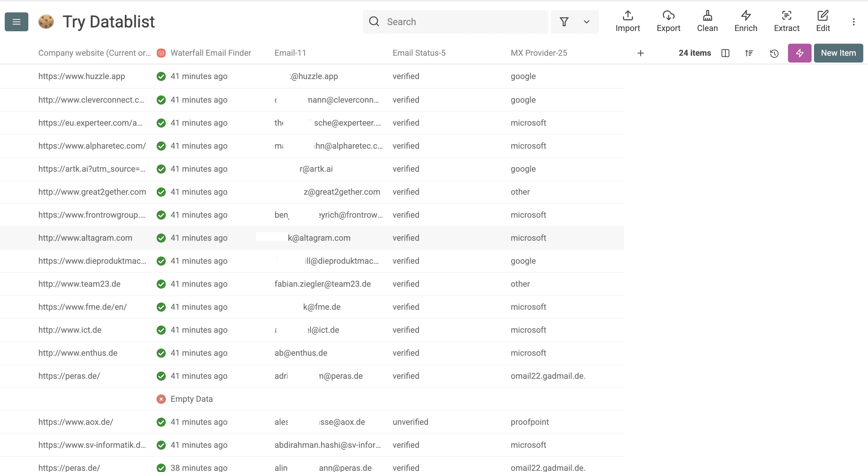
Task: Open the Import tool
Action: coord(627,21)
